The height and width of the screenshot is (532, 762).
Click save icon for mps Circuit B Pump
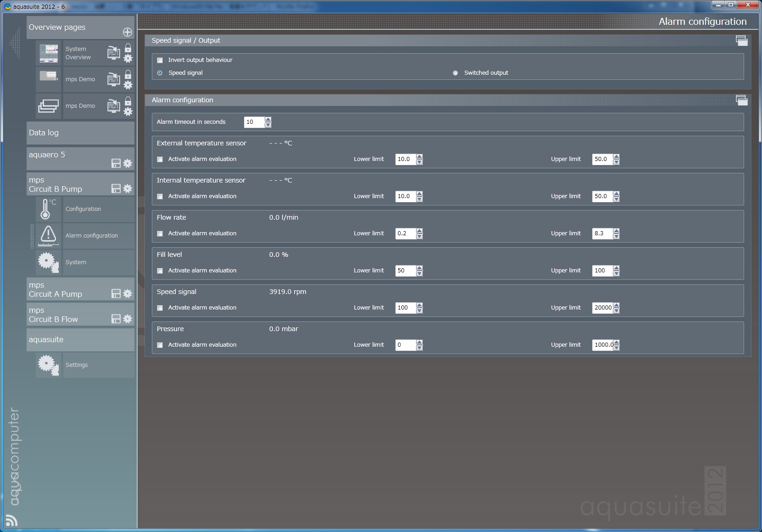[116, 188]
